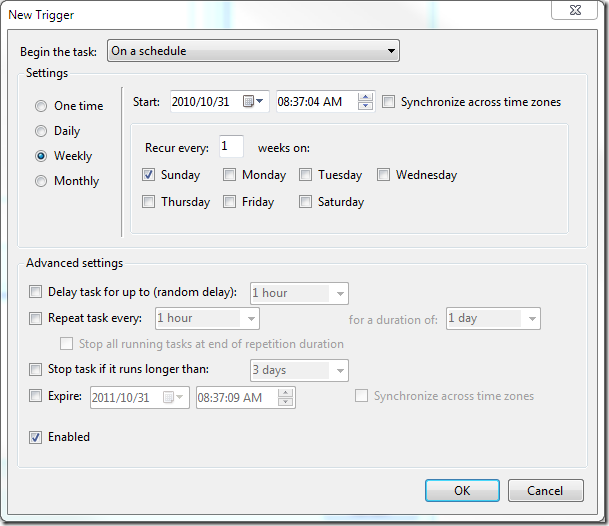Select the One time radio option
The width and height of the screenshot is (609, 526).
click(41, 106)
